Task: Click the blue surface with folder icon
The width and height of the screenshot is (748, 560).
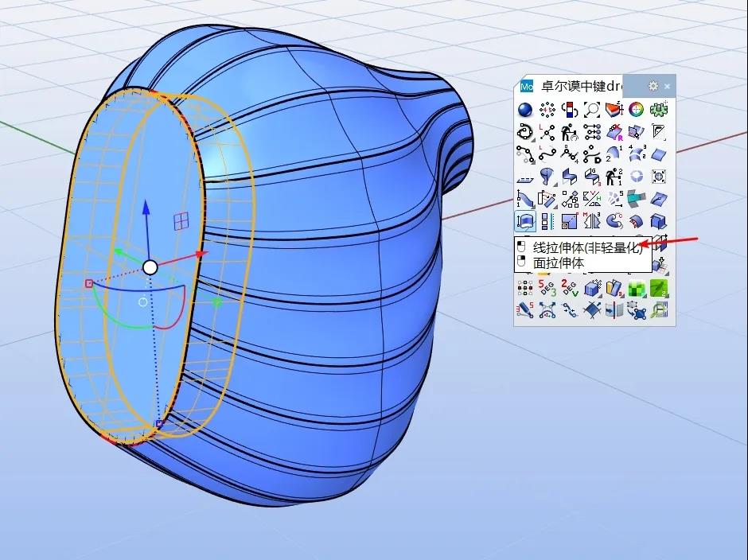Action: tap(637, 132)
